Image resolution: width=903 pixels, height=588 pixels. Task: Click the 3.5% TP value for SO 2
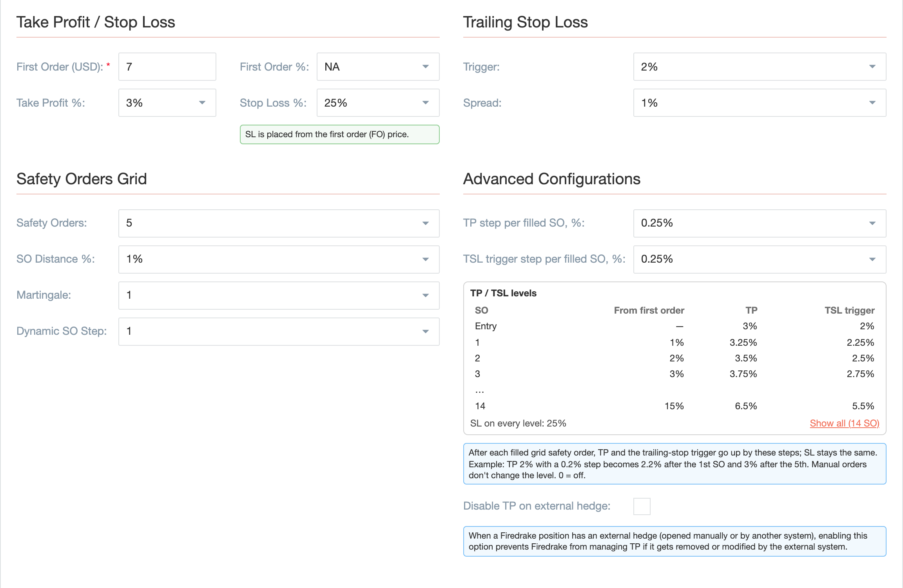pos(746,358)
